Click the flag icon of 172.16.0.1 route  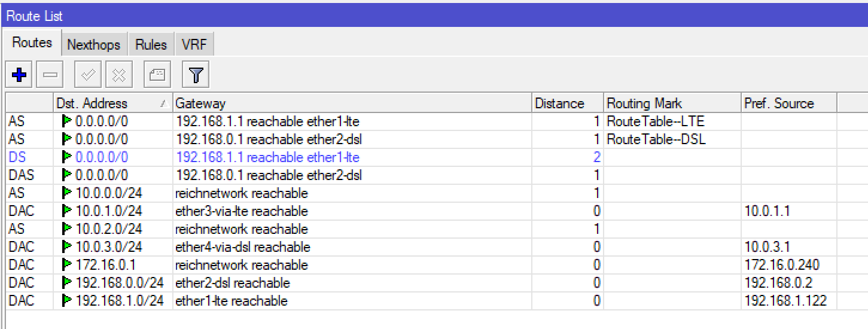(x=66, y=265)
